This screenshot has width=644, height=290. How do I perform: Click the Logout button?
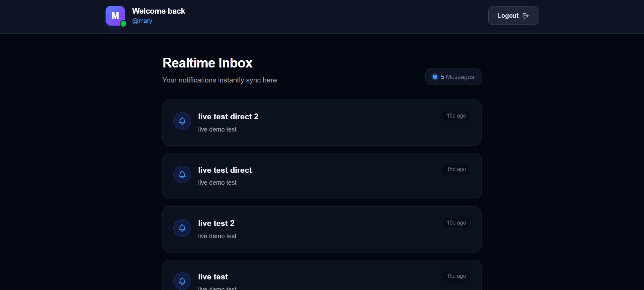(513, 16)
